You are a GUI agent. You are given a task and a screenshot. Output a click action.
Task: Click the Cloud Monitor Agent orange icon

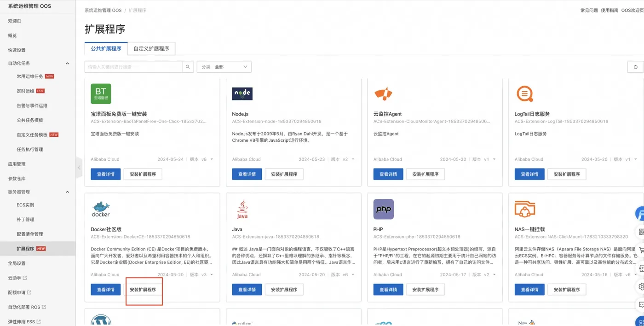(383, 93)
